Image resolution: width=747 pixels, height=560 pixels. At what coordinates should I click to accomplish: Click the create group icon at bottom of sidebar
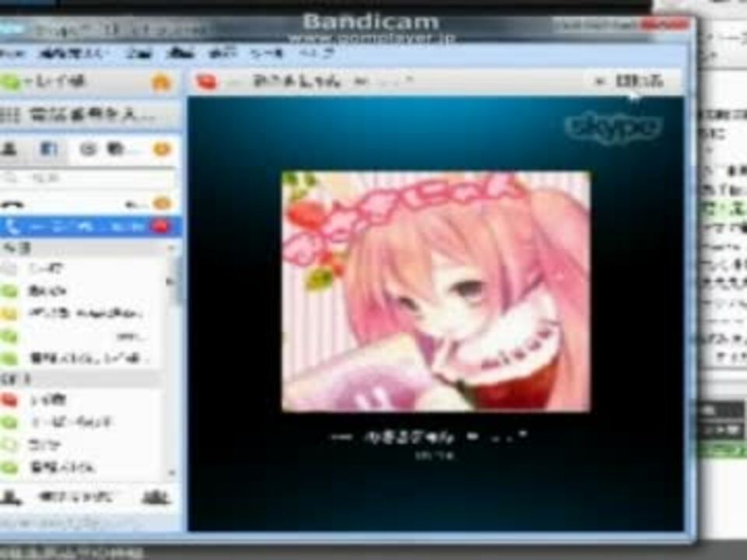(x=156, y=498)
